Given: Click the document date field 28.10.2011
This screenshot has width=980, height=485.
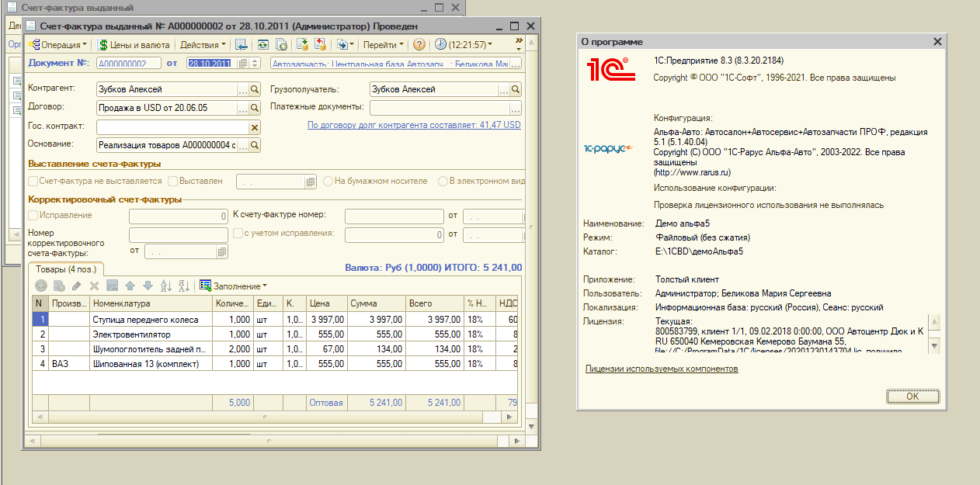Looking at the screenshot, I should (x=212, y=64).
